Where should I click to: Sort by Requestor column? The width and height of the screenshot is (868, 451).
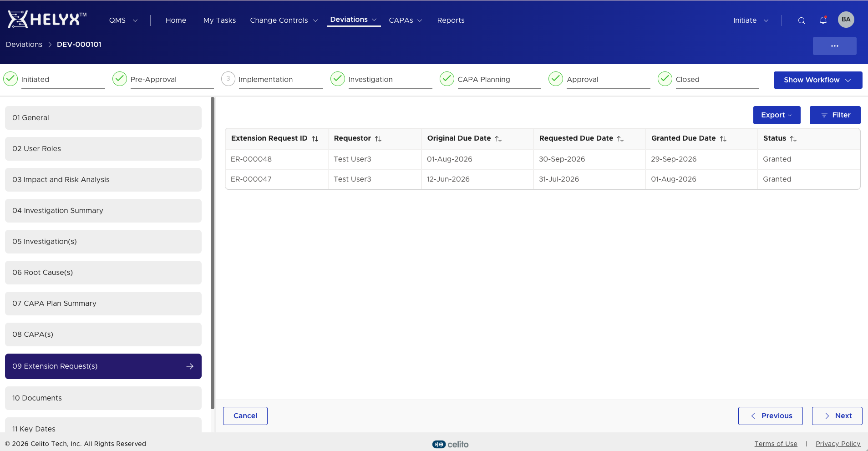pos(378,139)
